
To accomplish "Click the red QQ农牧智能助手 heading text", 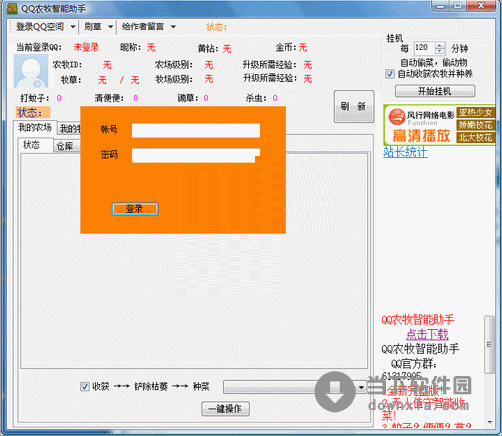I will coord(418,320).
